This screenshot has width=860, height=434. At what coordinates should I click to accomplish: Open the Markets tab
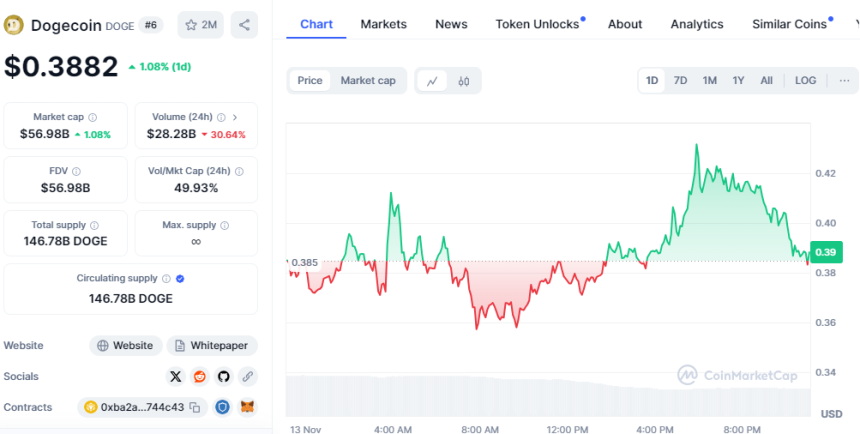click(x=384, y=24)
